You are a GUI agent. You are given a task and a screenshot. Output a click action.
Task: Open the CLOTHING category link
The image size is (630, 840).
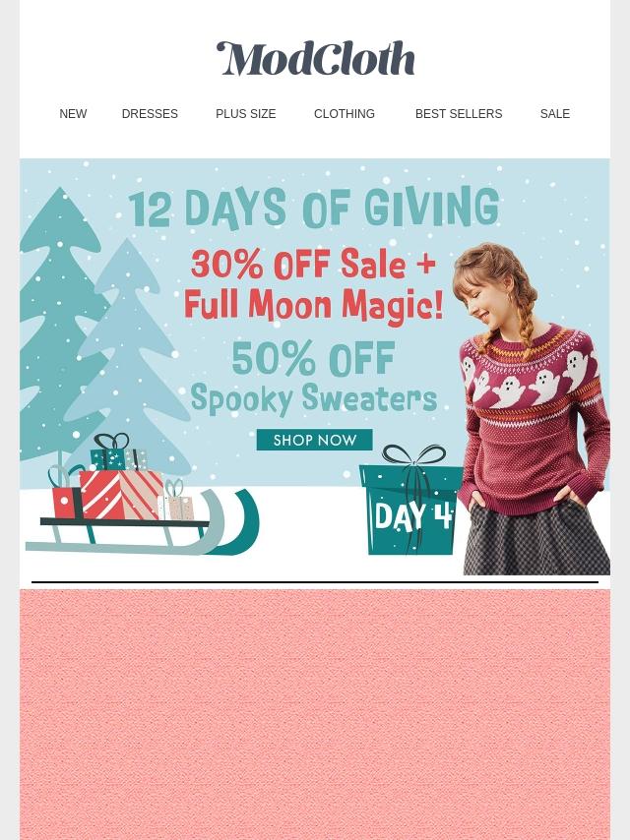[x=345, y=113]
